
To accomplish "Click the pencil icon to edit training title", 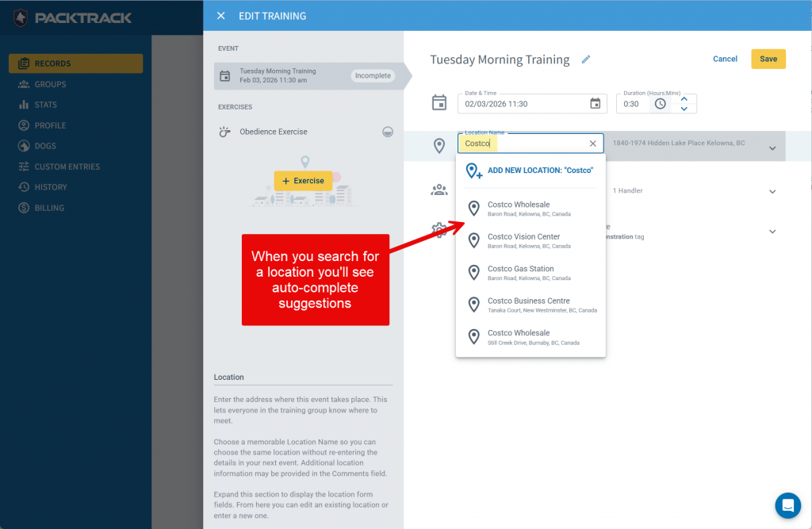I will [586, 59].
